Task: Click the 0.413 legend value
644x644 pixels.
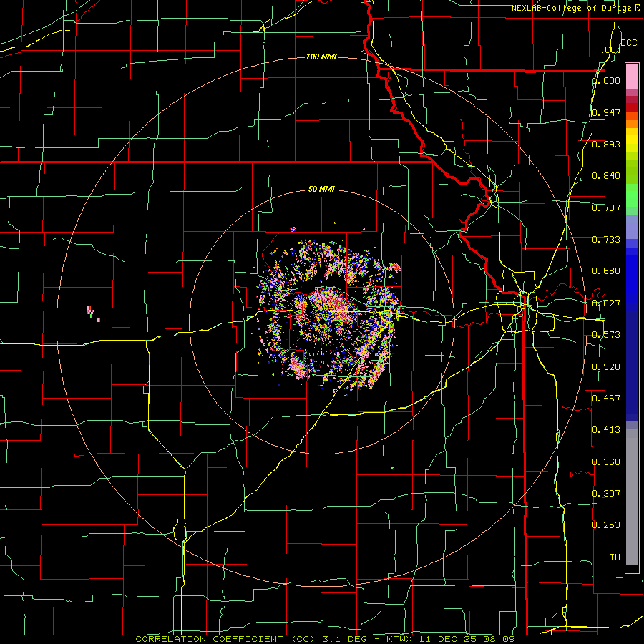Action: tap(606, 430)
